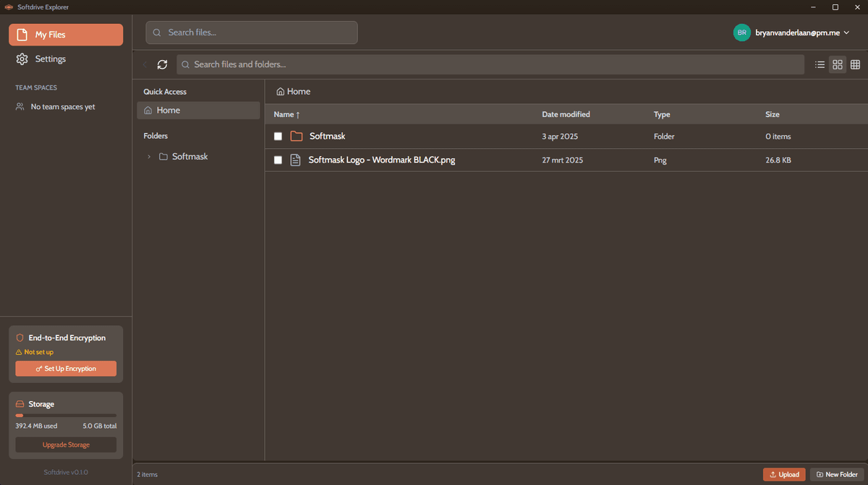The image size is (868, 485).
Task: Click magnifier icon in top search box
Action: coord(157,33)
